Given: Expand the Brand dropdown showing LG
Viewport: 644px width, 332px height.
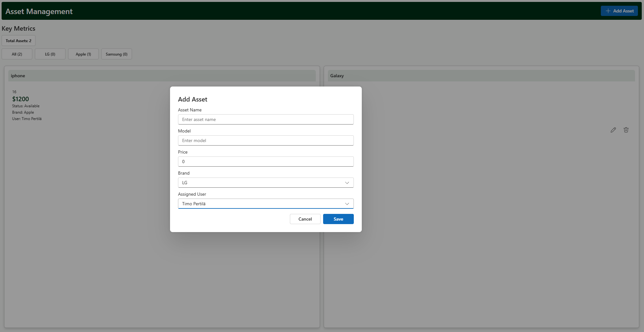Looking at the screenshot, I should (x=266, y=183).
